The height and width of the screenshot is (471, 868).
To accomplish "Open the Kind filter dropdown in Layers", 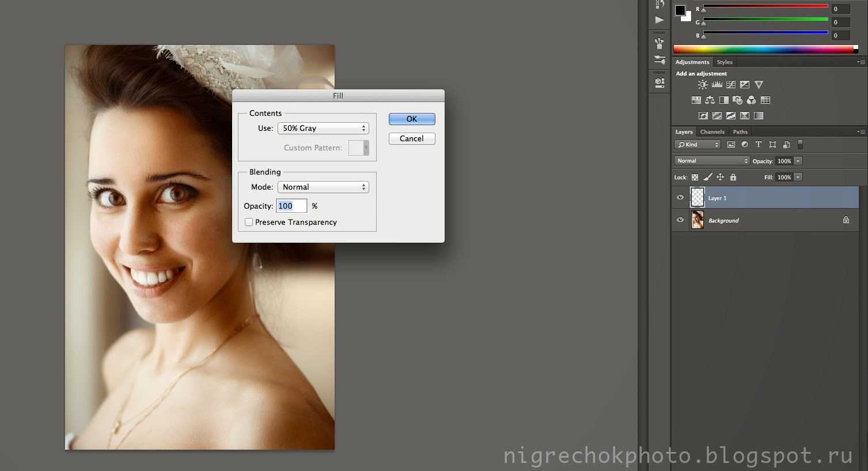I will [698, 145].
